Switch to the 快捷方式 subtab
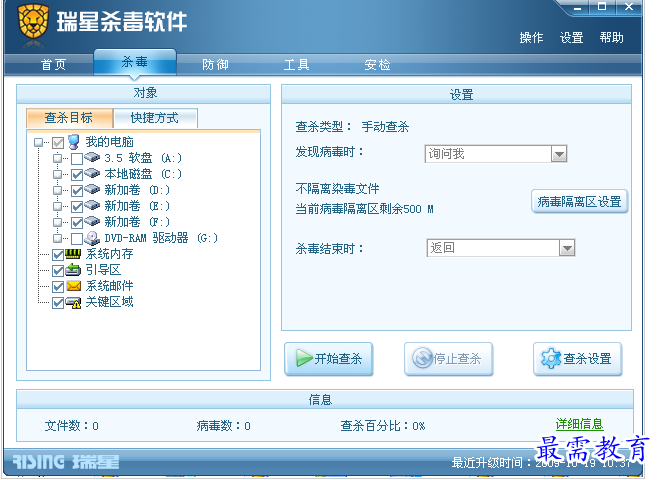The width and height of the screenshot is (658, 480). (155, 118)
